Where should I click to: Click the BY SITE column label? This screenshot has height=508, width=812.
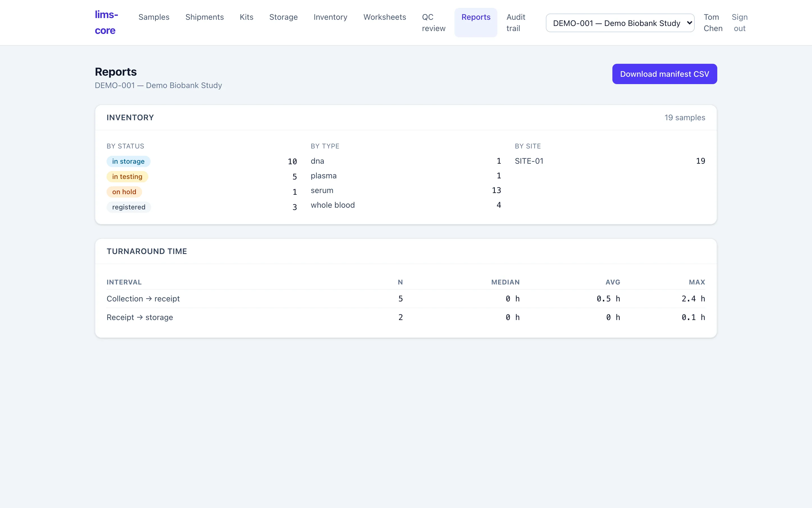point(528,146)
